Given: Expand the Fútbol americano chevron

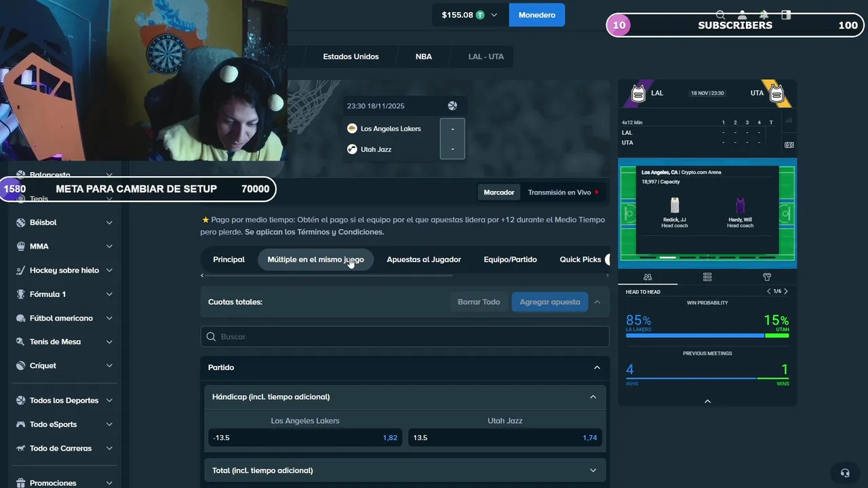Looking at the screenshot, I should point(109,318).
